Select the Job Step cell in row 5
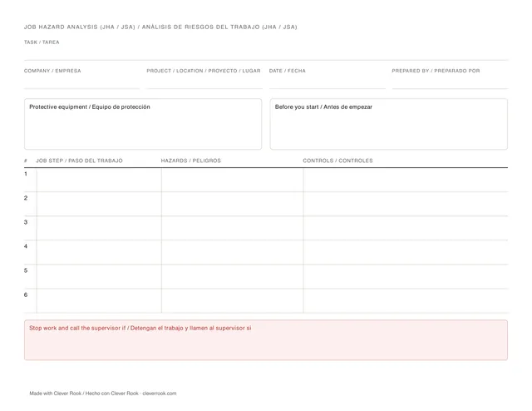Screen dimensions: 532x411 (99, 276)
